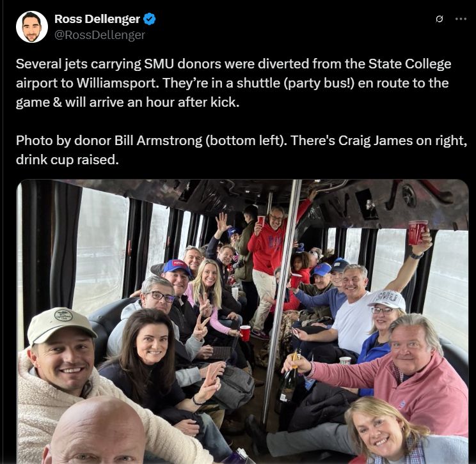Click the words "Several jets carrying SMU donors"
The image size is (476, 464).
[118, 64]
